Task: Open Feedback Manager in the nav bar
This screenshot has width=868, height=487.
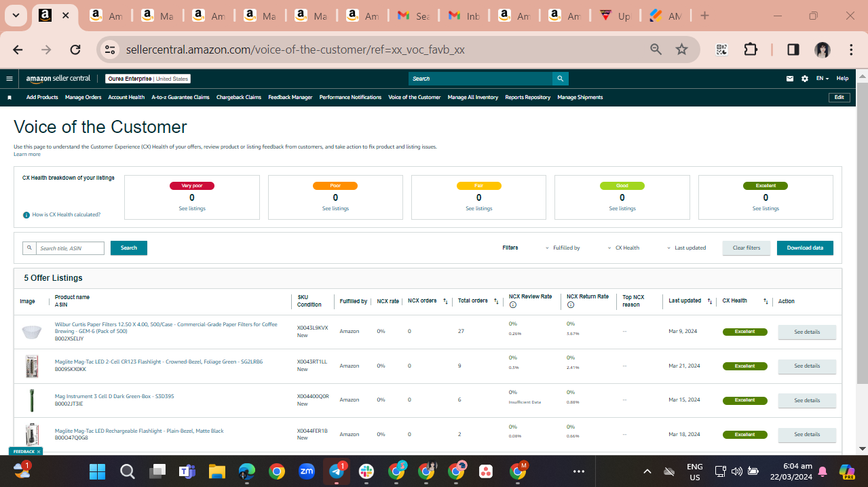Action: pyautogui.click(x=290, y=98)
